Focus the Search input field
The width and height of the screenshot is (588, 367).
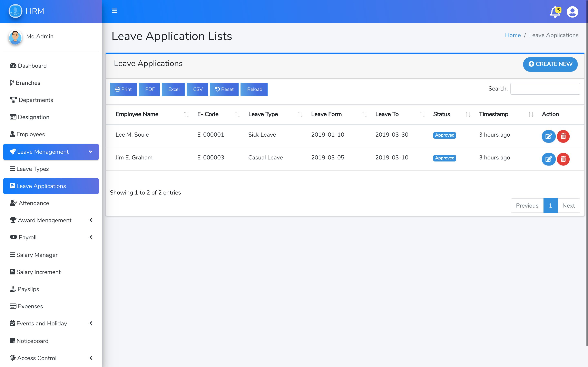pos(545,89)
